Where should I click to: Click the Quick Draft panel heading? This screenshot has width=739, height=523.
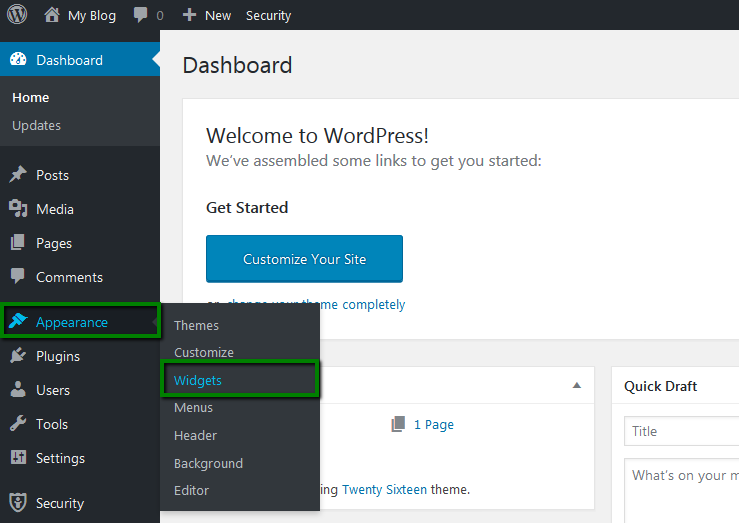(x=660, y=386)
